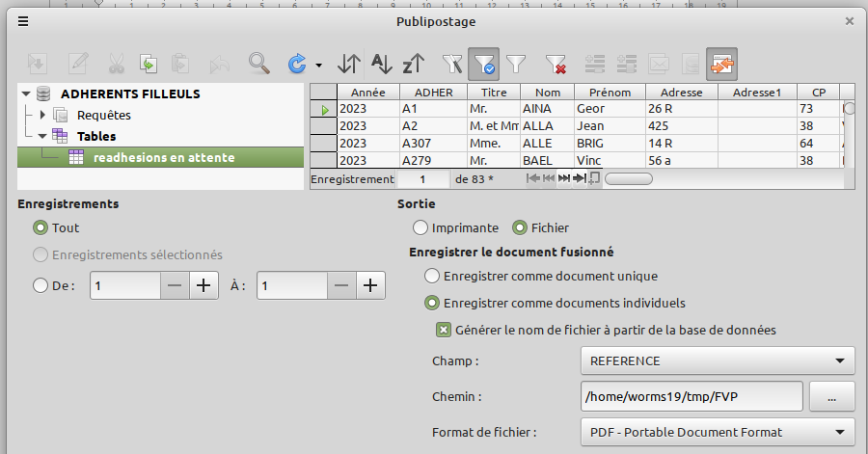Viewport: 868px width, 454px height.
Task: Click the browse path '...' button
Action: pyautogui.click(x=832, y=396)
